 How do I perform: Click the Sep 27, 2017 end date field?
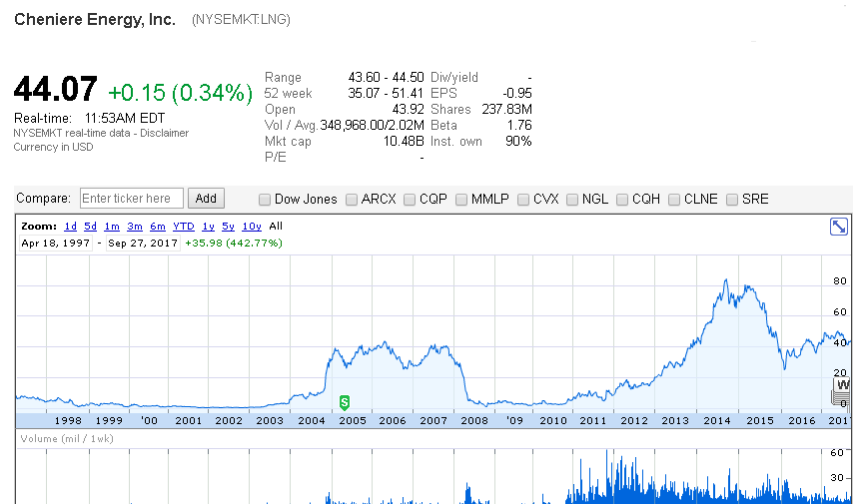point(143,244)
